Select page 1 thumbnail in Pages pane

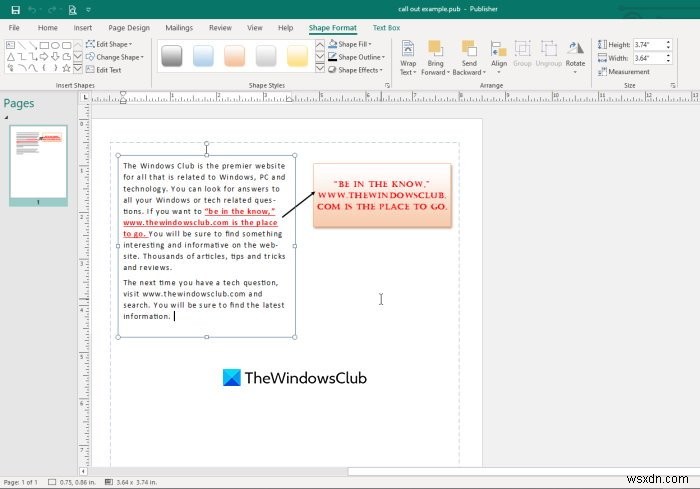tap(38, 165)
